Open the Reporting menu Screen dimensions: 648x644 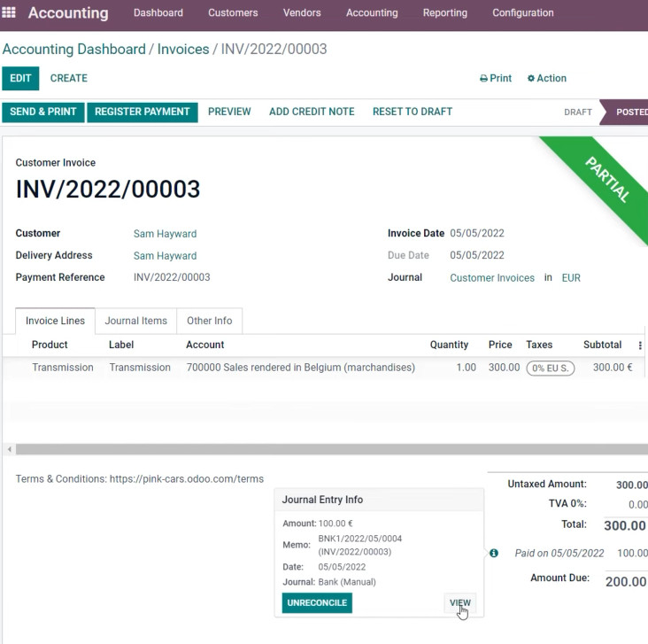[x=445, y=12]
